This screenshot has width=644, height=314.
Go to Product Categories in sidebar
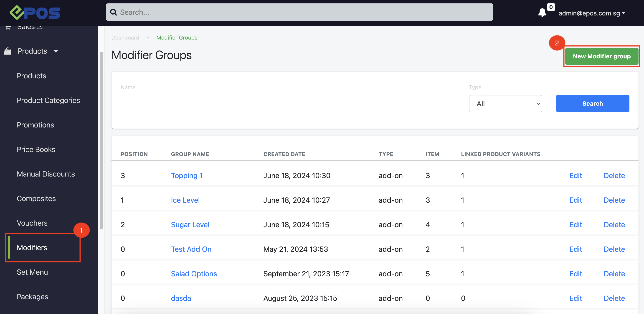(48, 100)
